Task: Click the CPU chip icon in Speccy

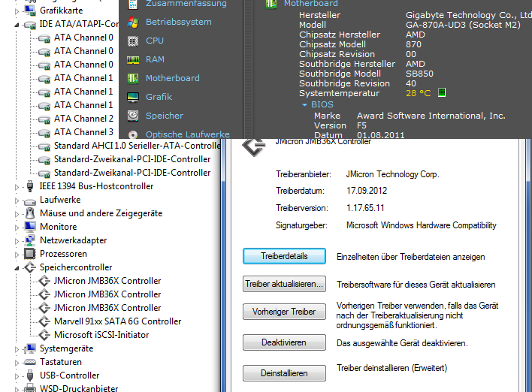Action: (133, 41)
